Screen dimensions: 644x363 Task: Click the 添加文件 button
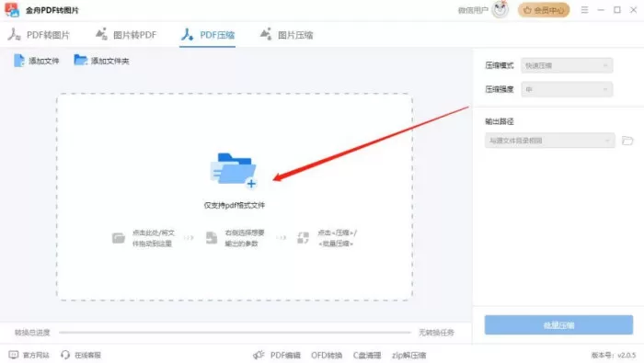(36, 61)
